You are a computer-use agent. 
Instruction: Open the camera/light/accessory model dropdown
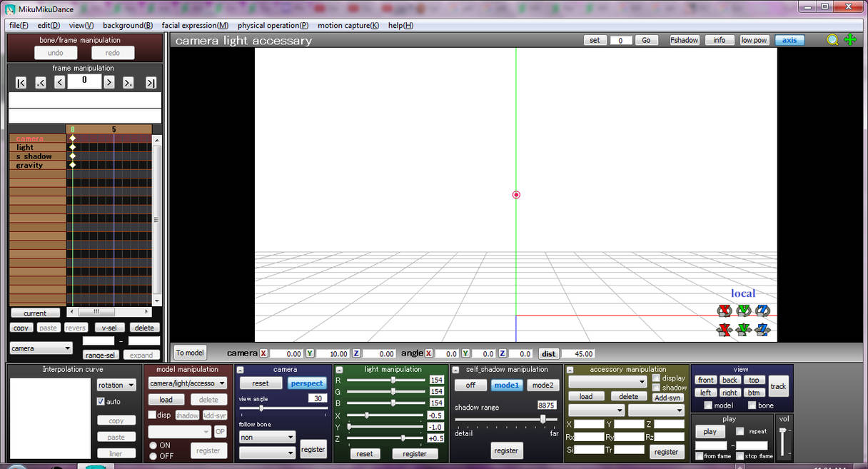[x=188, y=383]
